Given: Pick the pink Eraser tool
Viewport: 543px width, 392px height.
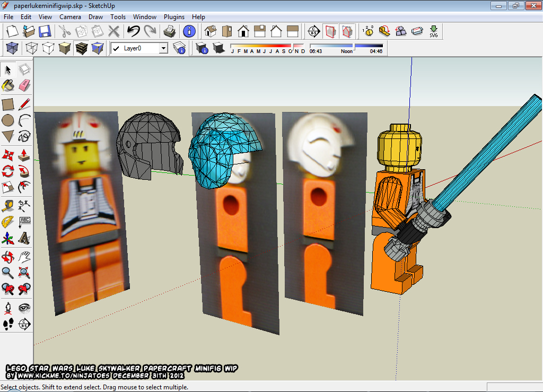Looking at the screenshot, I should point(24,85).
